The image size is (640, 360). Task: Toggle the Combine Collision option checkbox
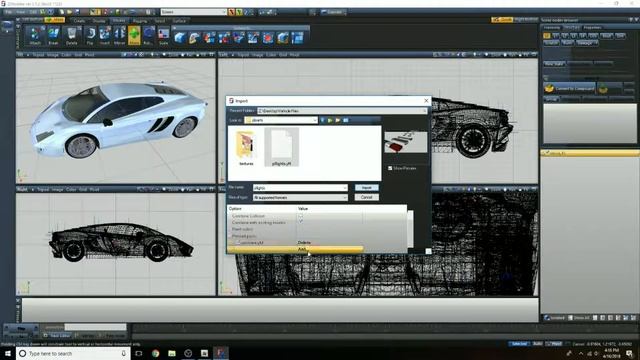tap(301, 216)
